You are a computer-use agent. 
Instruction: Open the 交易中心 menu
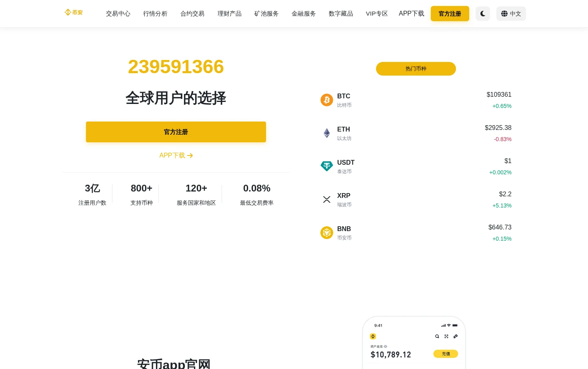pyautogui.click(x=118, y=14)
